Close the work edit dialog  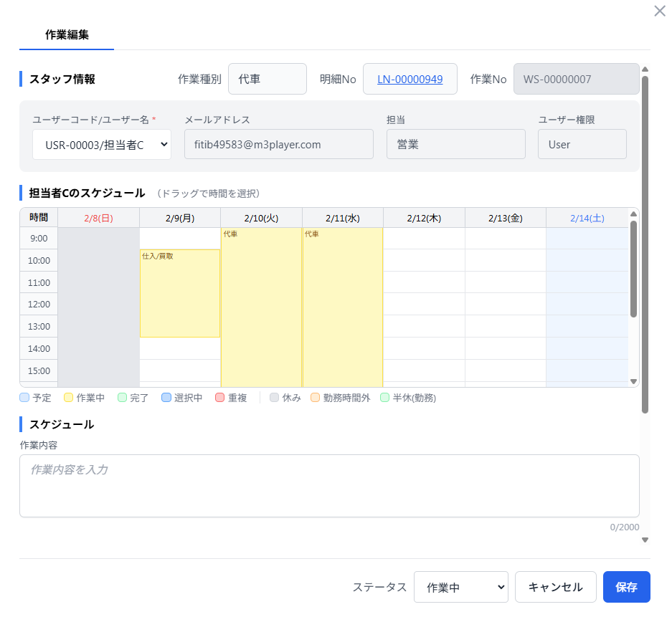[659, 11]
